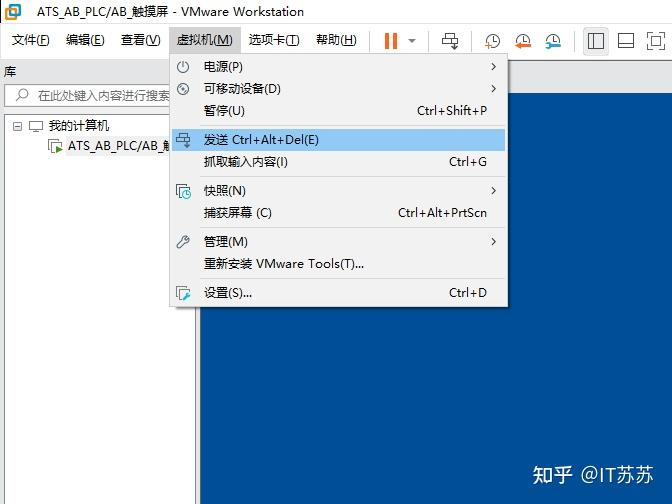672x504 pixels.
Task: Open the dropdown arrow beside the pause button
Action: (412, 41)
